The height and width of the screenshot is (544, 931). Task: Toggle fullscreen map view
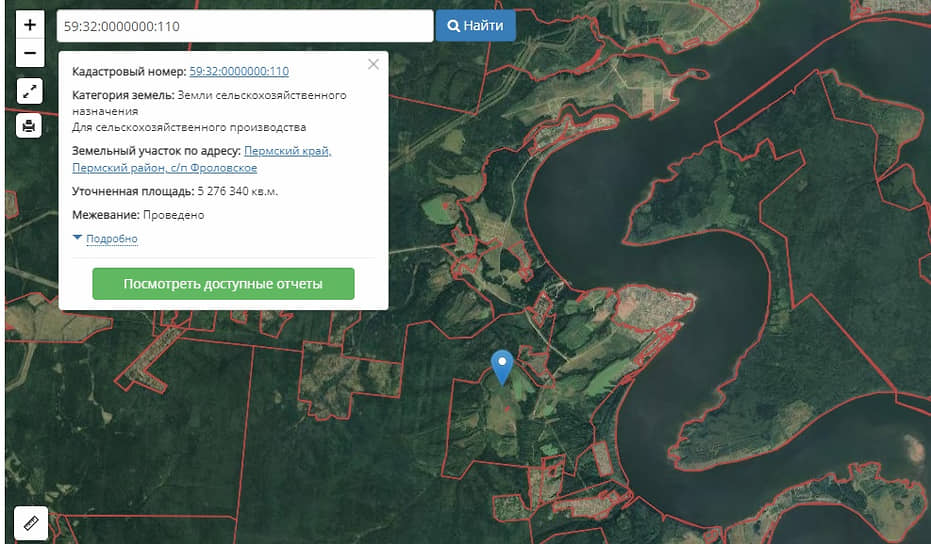[x=29, y=91]
